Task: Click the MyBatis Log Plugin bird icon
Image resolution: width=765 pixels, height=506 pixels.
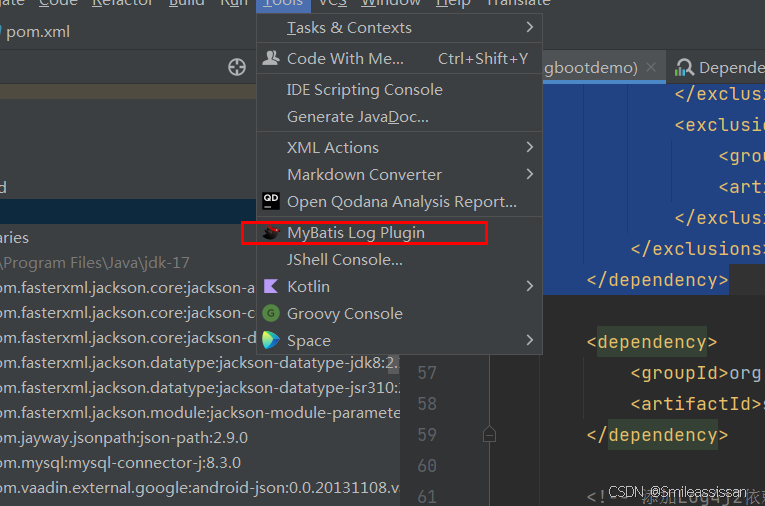Action: click(271, 233)
